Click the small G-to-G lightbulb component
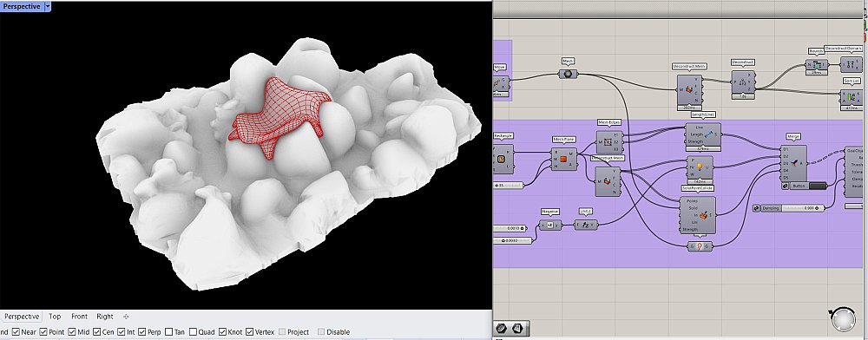Viewport: 868px width, 340px height. (x=700, y=246)
